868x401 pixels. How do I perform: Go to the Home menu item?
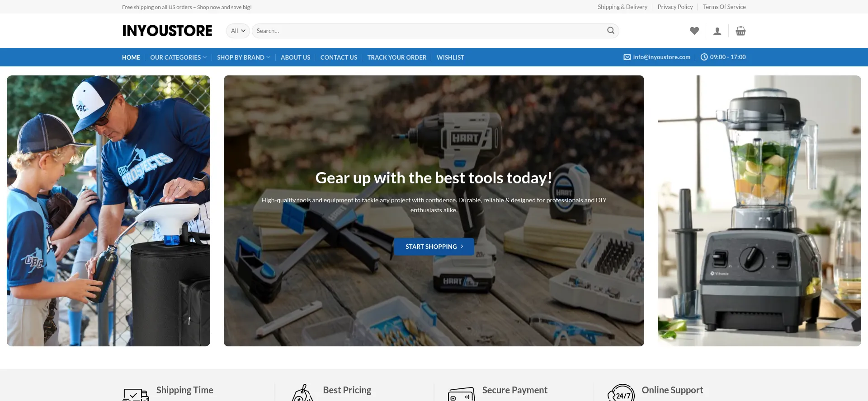point(131,57)
